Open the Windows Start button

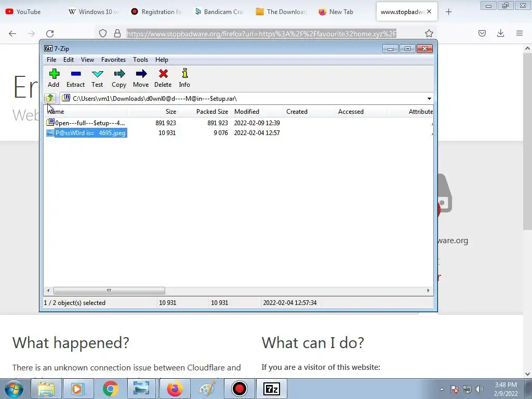point(14,389)
